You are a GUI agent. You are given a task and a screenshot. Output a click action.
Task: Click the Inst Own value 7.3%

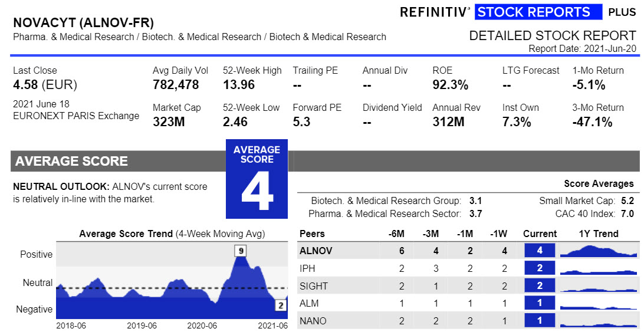pos(517,122)
